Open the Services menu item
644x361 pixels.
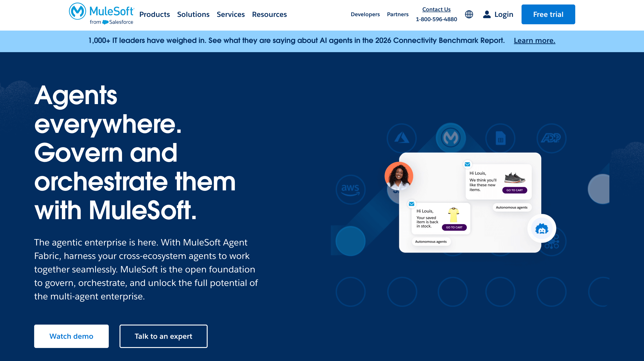[x=231, y=14]
